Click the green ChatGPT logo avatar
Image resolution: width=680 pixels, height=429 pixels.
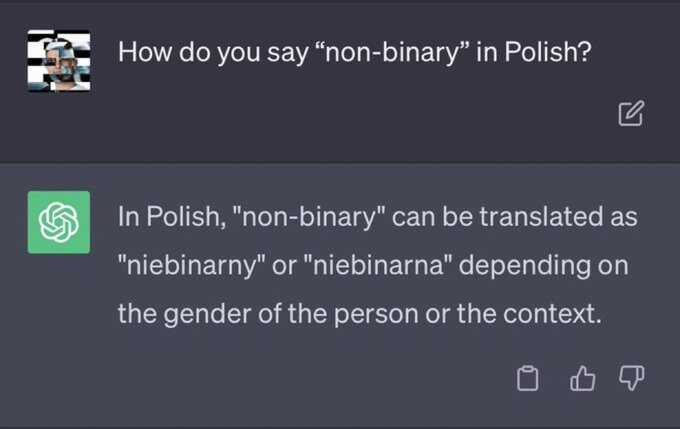tap(59, 222)
